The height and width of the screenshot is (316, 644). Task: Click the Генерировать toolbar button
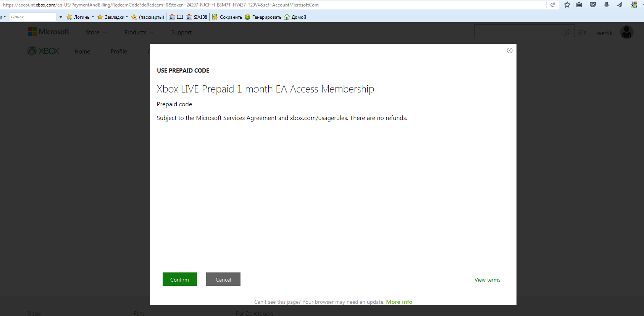point(263,17)
